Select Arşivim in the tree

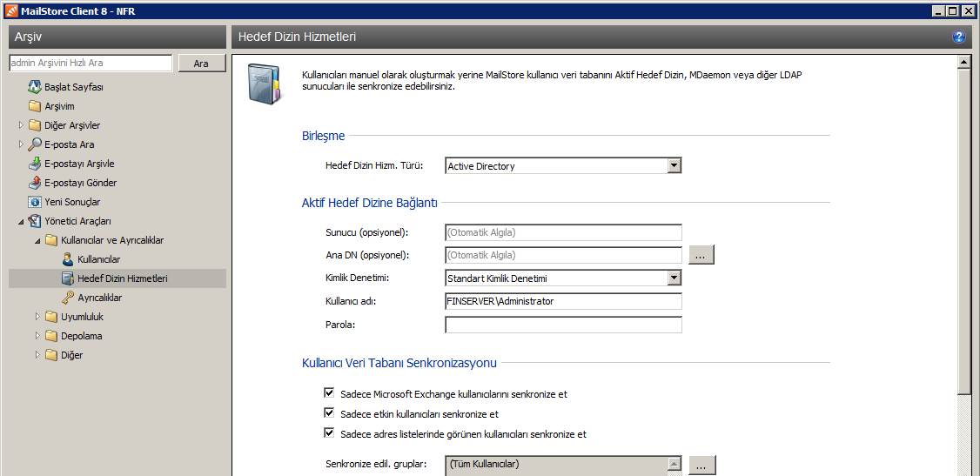click(x=59, y=106)
